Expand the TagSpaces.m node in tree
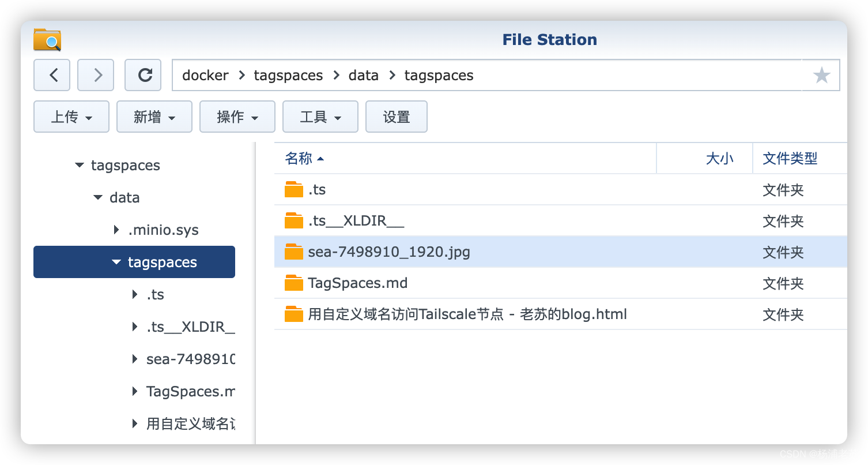Image resolution: width=868 pixels, height=465 pixels. (x=135, y=392)
